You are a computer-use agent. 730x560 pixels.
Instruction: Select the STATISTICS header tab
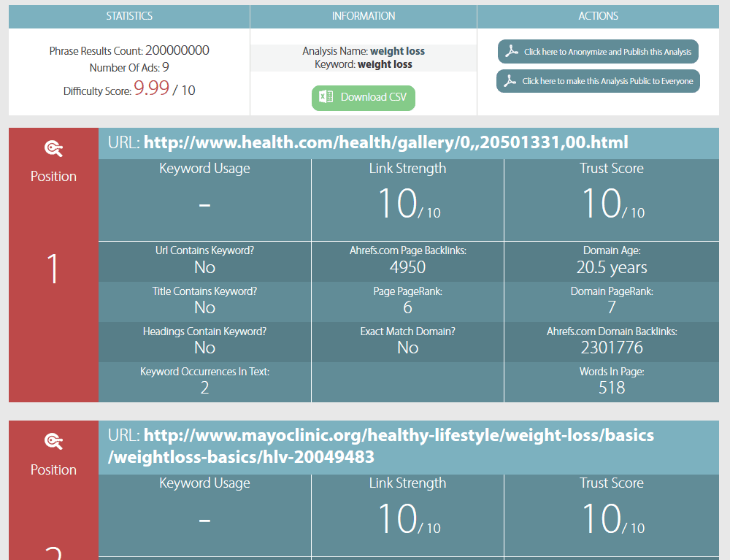(129, 16)
